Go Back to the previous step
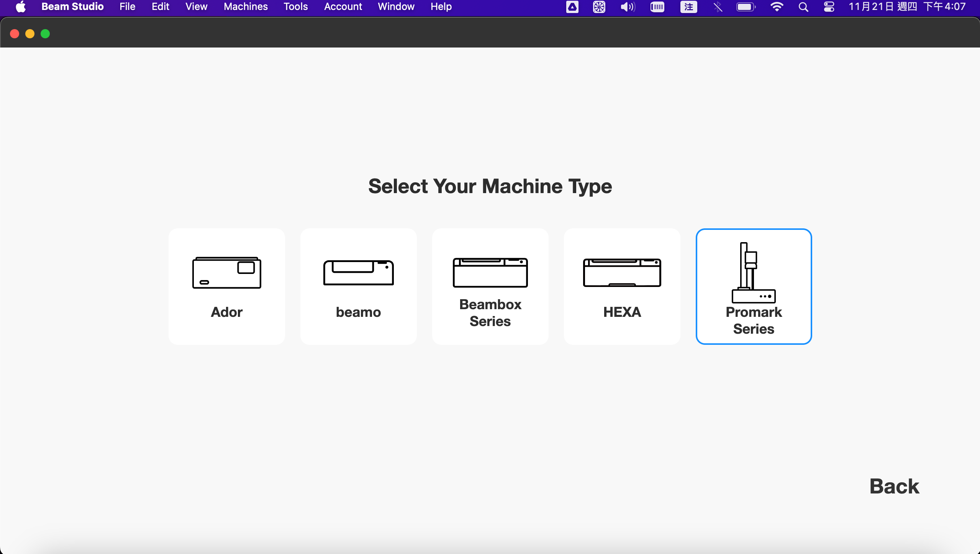The image size is (980, 554). click(x=894, y=486)
